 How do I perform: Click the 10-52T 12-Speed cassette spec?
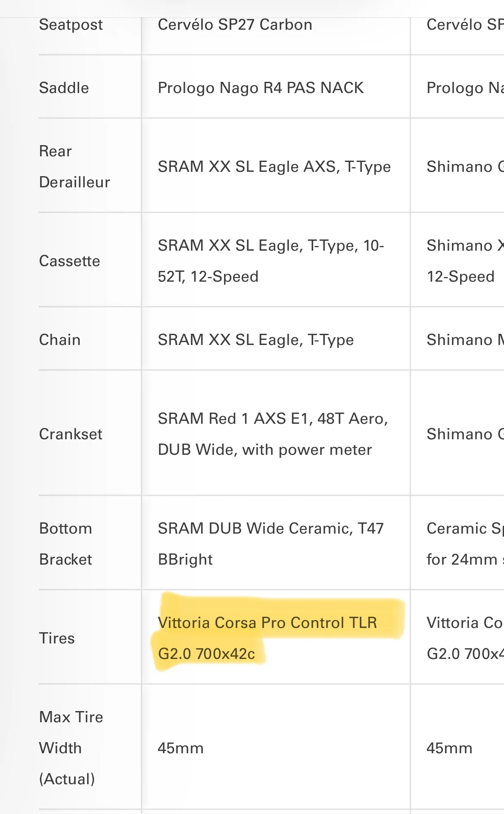tap(271, 261)
